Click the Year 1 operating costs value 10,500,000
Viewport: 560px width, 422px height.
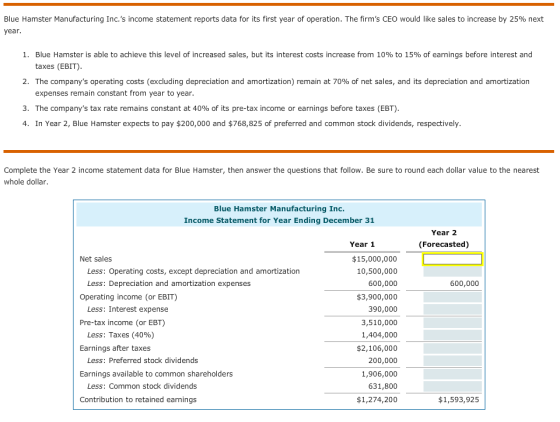[x=377, y=271]
